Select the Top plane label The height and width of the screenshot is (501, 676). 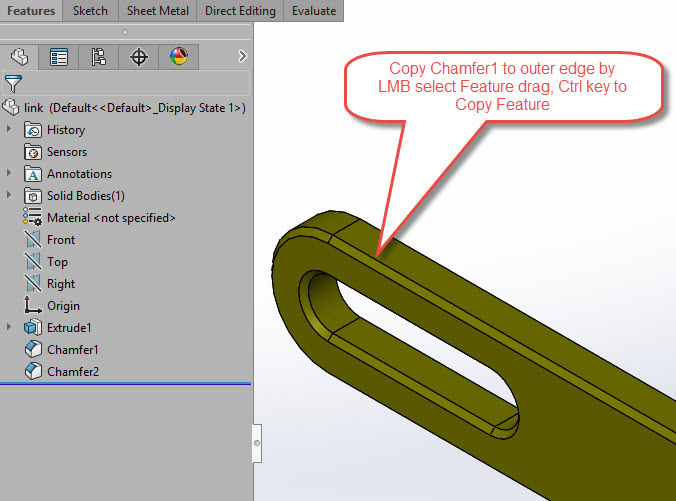tap(57, 262)
